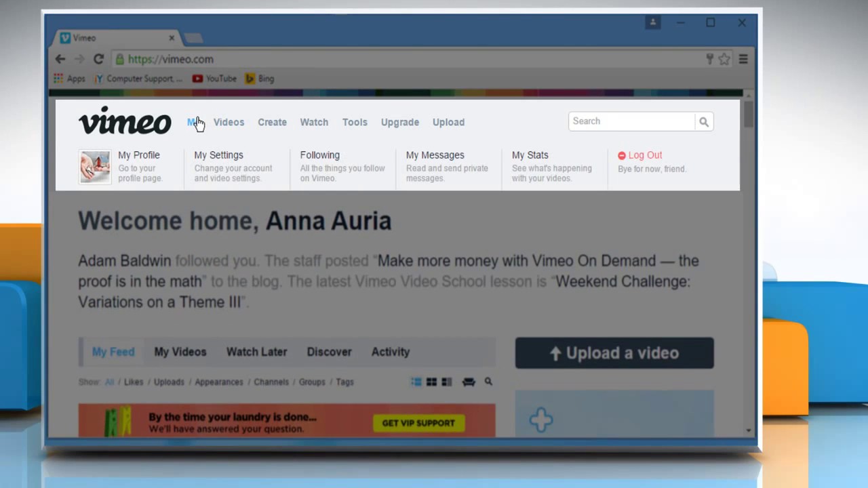Click the Upload a video button
868x488 pixels.
coord(614,353)
